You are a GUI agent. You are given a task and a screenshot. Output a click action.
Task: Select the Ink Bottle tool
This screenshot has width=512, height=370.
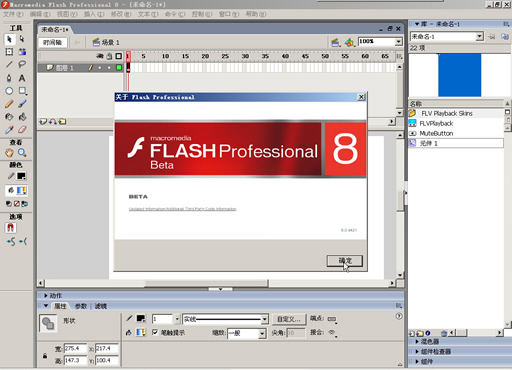9,117
